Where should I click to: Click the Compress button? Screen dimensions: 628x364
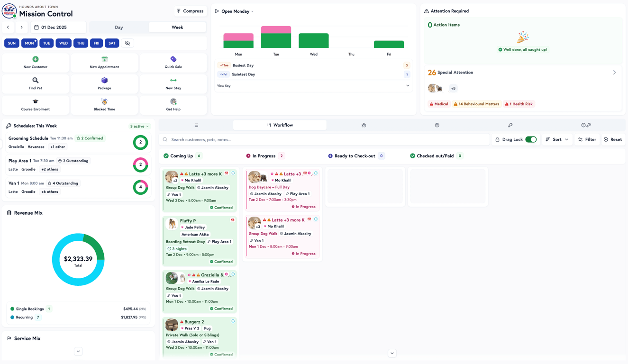[190, 11]
